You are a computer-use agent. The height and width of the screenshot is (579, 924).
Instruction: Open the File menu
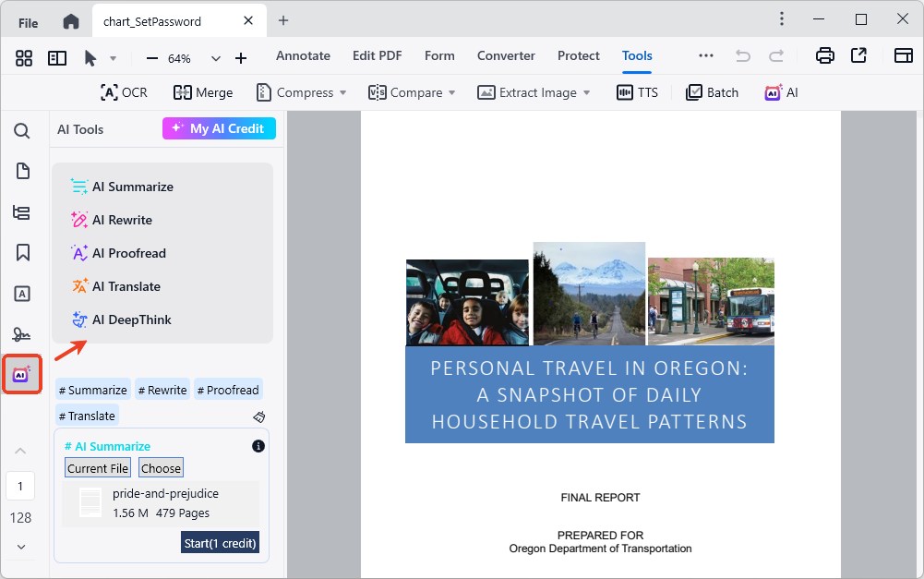click(29, 22)
